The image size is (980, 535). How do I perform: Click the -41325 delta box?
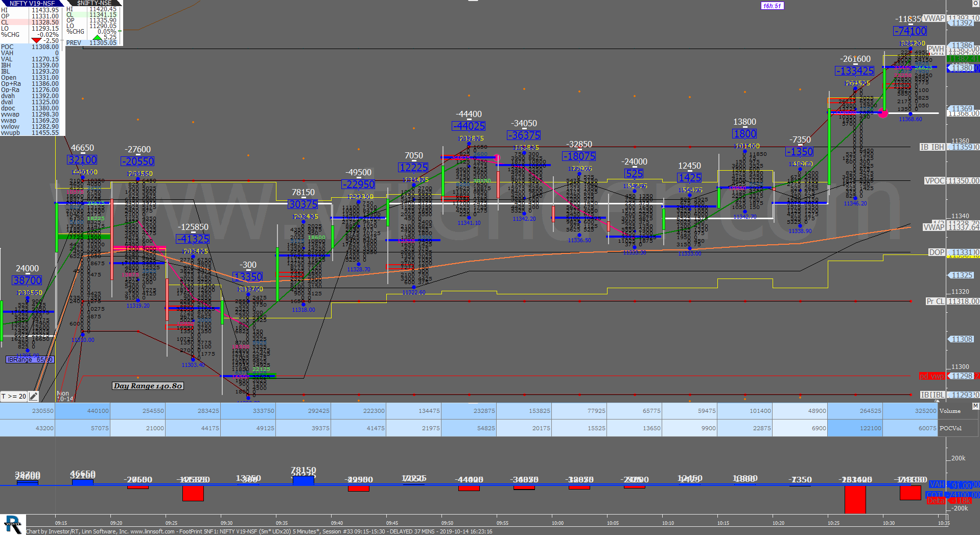193,239
